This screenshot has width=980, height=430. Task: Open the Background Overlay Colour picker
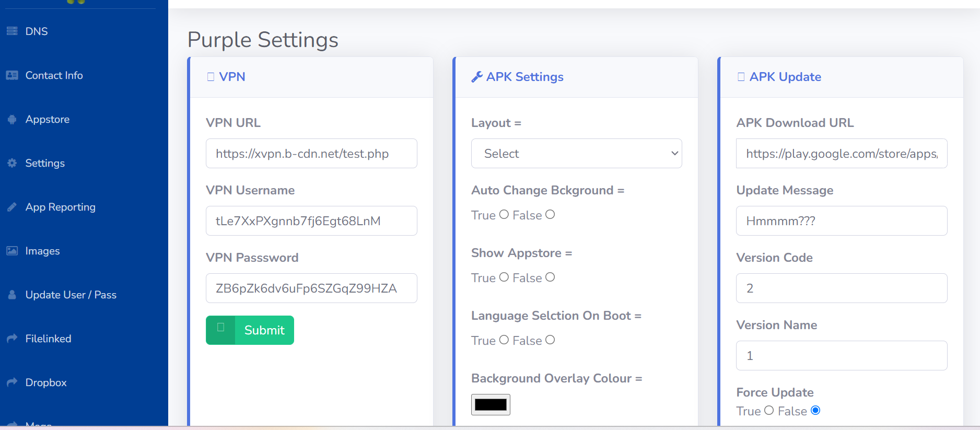(x=491, y=404)
